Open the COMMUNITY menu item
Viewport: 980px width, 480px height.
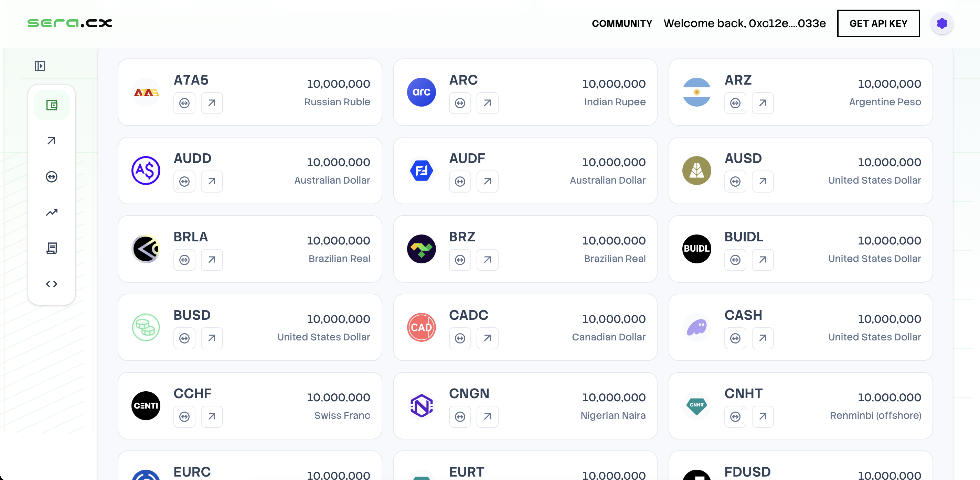[622, 23]
